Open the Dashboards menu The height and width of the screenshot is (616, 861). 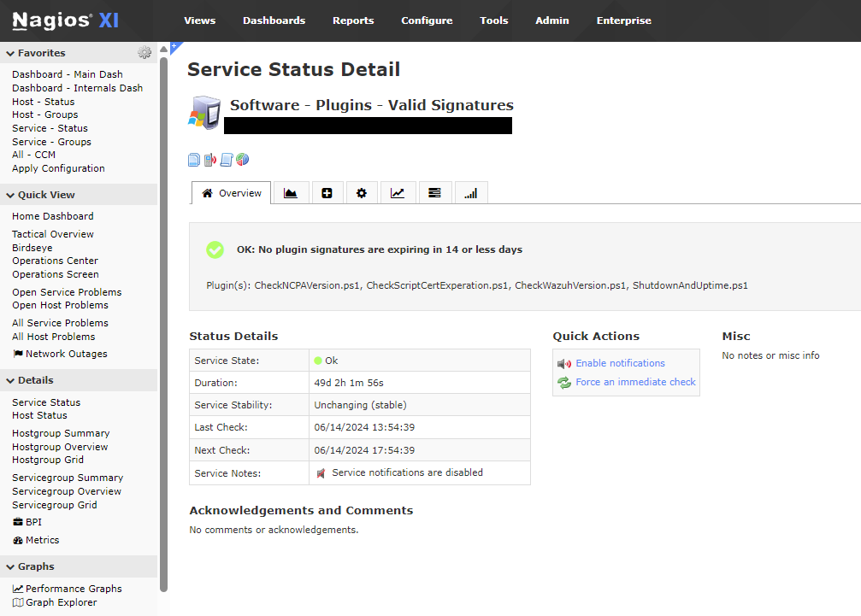274,21
